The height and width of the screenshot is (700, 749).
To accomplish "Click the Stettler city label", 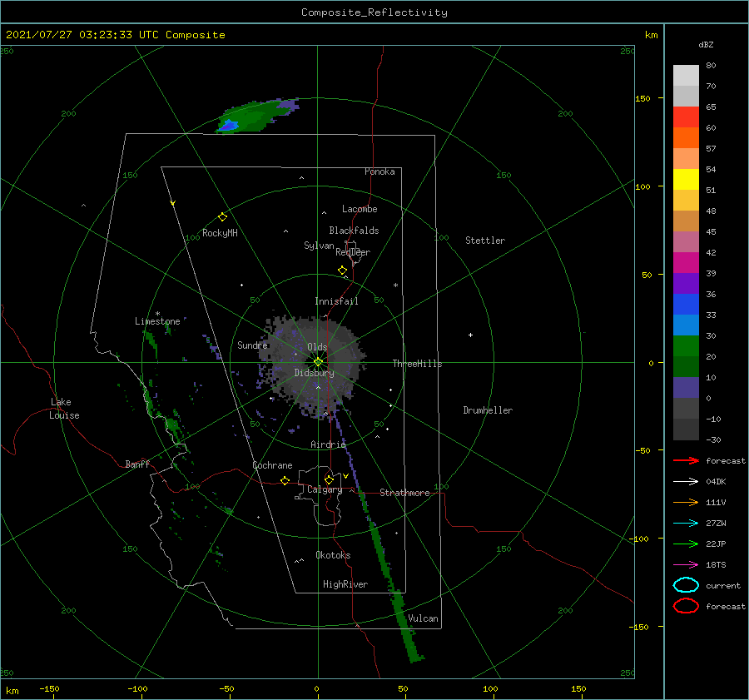I will click(485, 241).
